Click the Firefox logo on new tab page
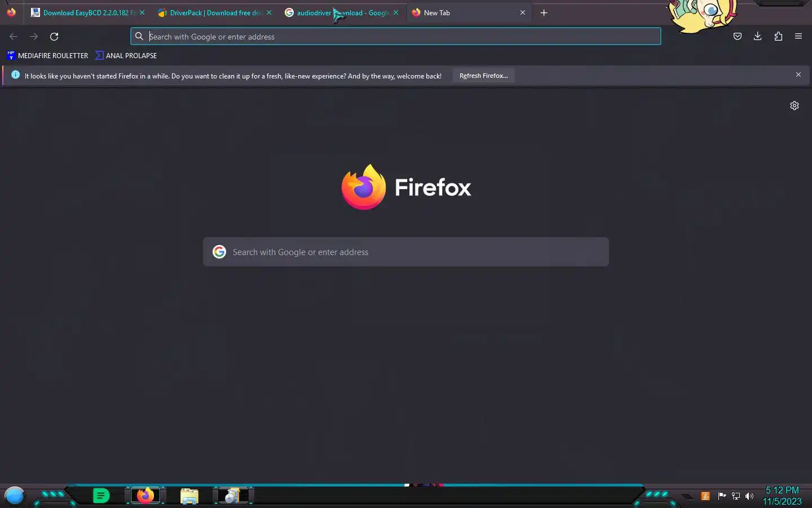Viewport: 812px width, 508px height. 406,187
